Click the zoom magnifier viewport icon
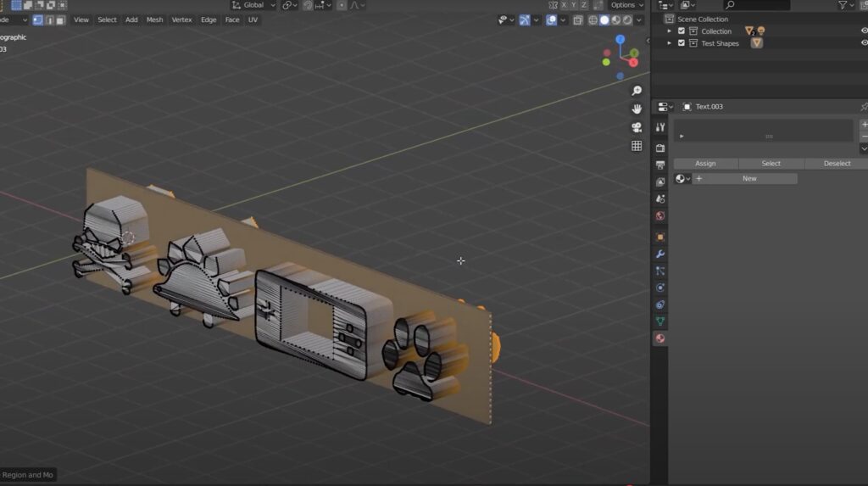This screenshot has width=868, height=486. coord(637,90)
